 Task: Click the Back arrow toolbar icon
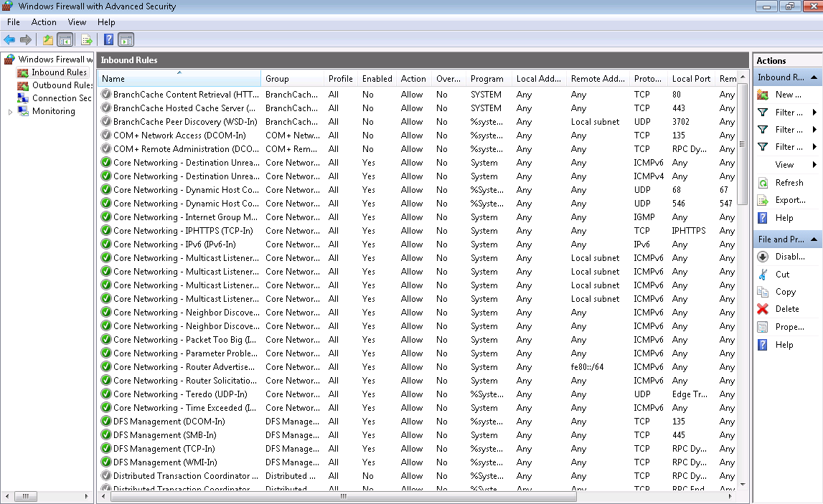[x=9, y=40]
